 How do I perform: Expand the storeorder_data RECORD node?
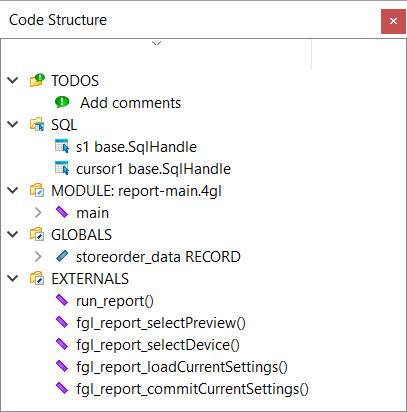[x=38, y=256]
